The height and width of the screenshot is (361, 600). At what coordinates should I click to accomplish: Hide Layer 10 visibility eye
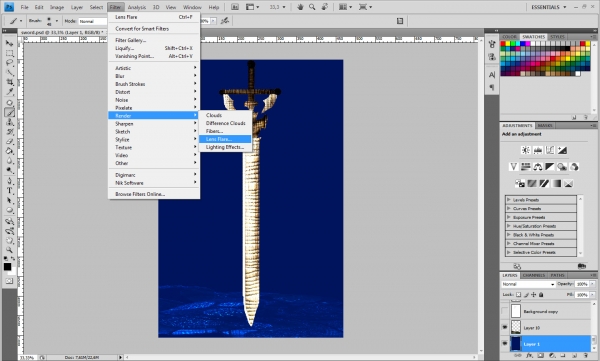(x=505, y=327)
